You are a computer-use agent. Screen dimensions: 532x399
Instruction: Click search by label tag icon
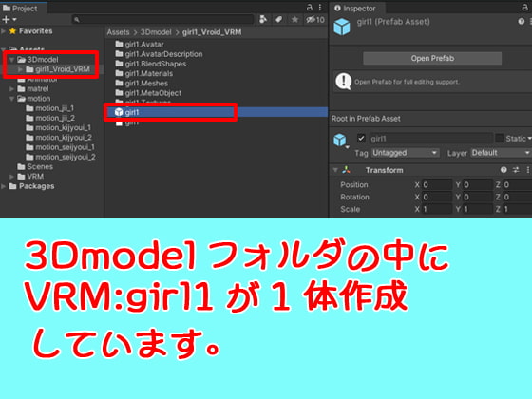click(279, 20)
